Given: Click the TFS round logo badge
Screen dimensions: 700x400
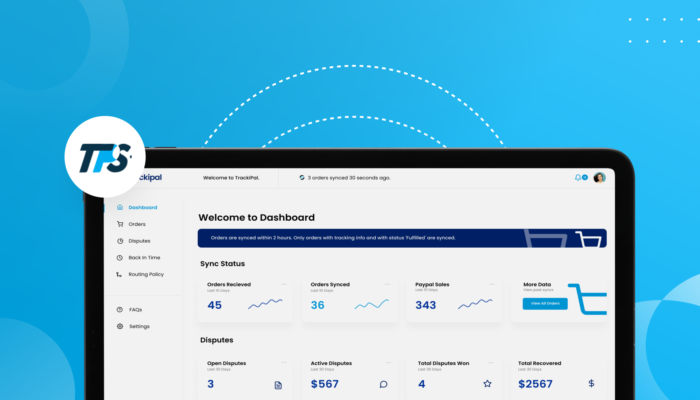Looking at the screenshot, I should (105, 157).
